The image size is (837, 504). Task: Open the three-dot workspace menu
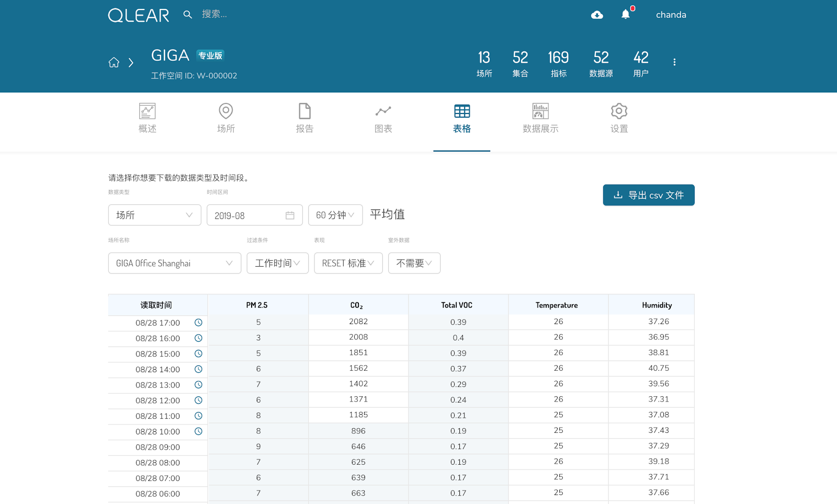pos(674,62)
